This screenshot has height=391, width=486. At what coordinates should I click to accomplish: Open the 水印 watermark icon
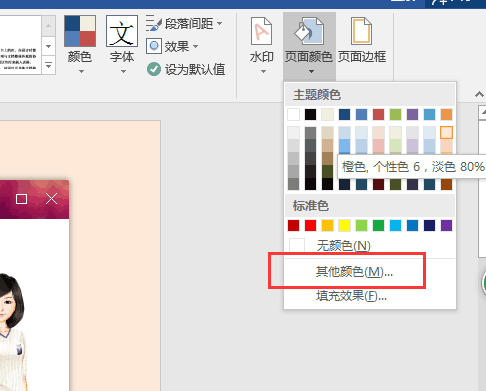262,31
